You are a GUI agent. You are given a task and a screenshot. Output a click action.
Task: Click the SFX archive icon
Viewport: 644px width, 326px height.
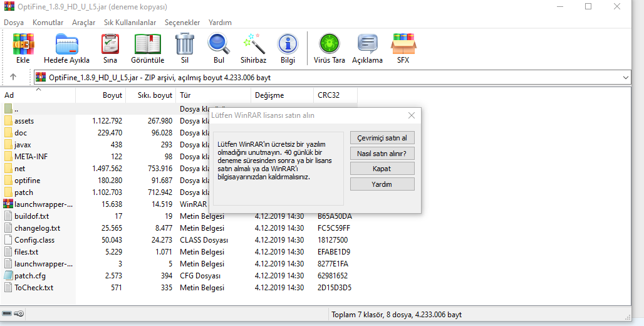pos(403,44)
